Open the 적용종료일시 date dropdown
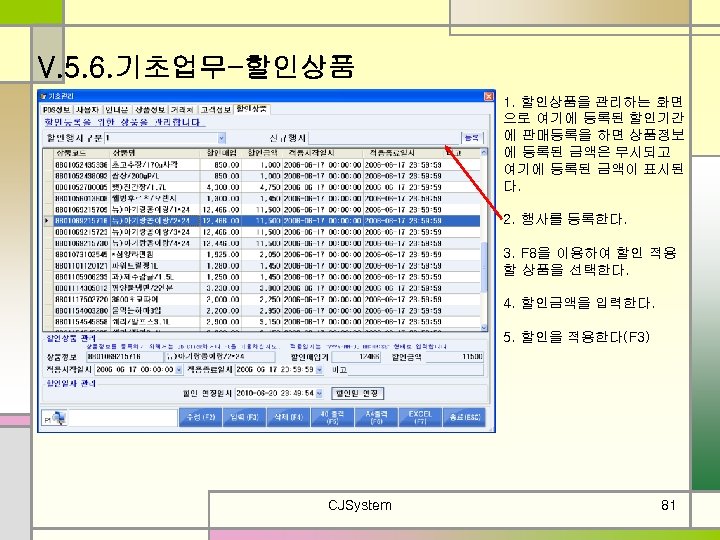The image size is (720, 540). pos(320,369)
